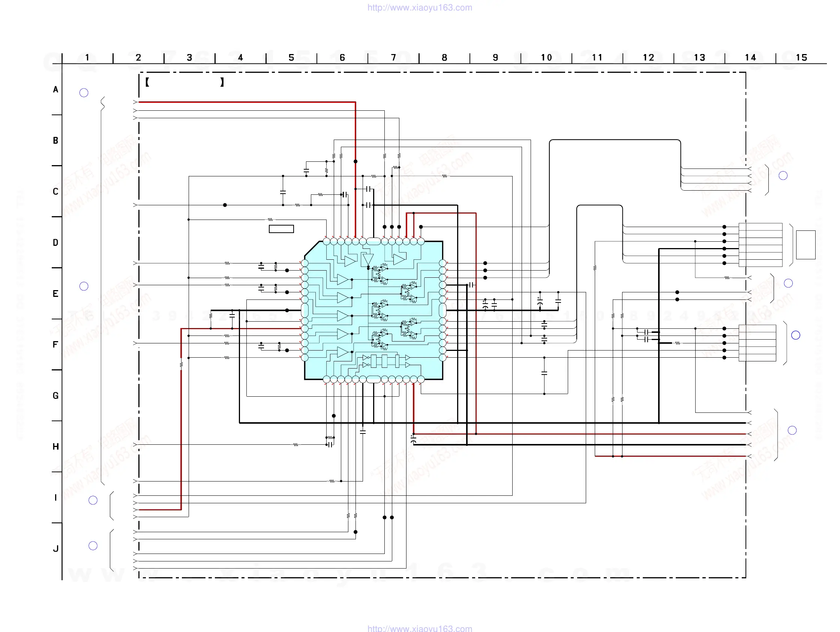Click the right-side blue circle in row C
Screen dimensions: 840x632
tap(783, 176)
